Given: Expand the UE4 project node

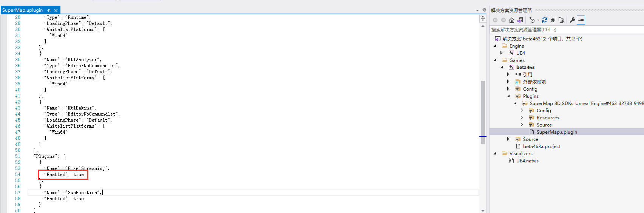Looking at the screenshot, I should click(x=501, y=53).
